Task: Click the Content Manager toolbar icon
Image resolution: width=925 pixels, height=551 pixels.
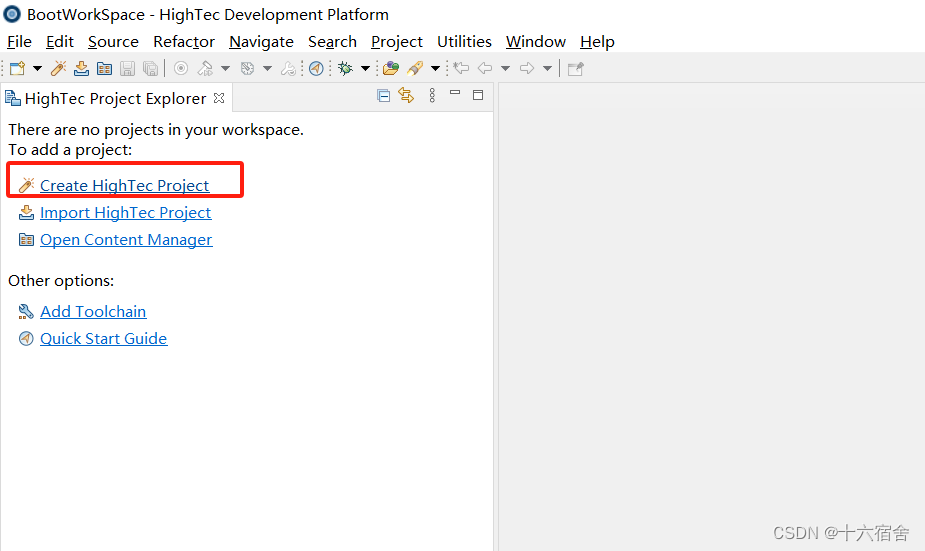Action: coord(104,68)
